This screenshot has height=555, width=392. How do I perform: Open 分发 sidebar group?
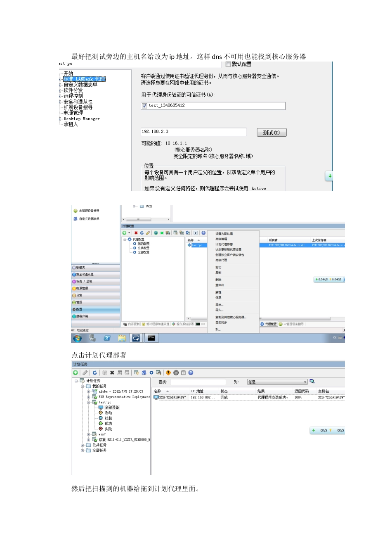96,296
